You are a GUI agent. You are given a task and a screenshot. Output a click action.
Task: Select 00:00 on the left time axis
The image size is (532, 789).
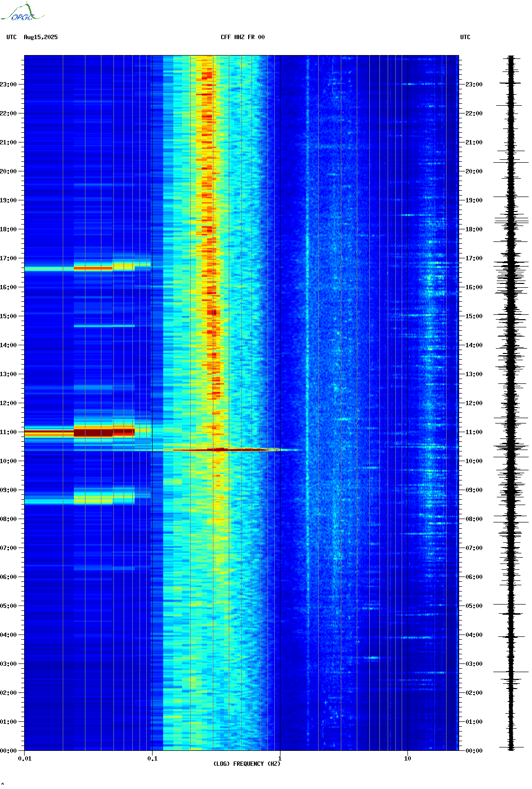click(x=8, y=751)
